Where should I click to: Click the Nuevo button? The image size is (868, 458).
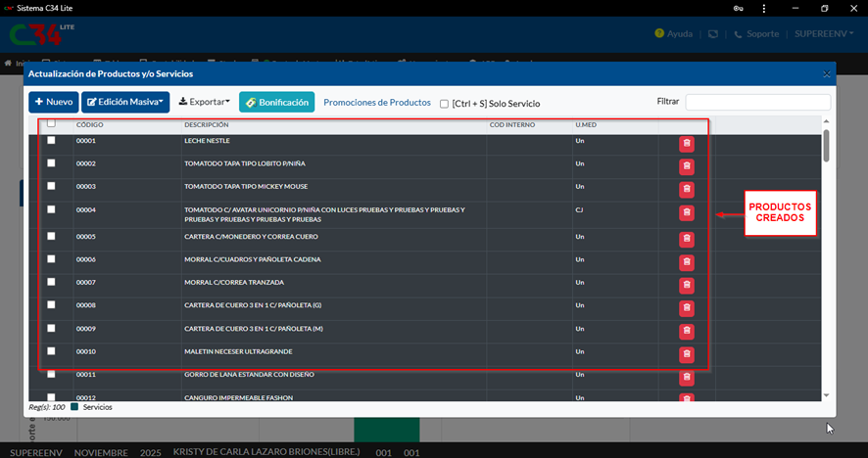[x=53, y=102]
